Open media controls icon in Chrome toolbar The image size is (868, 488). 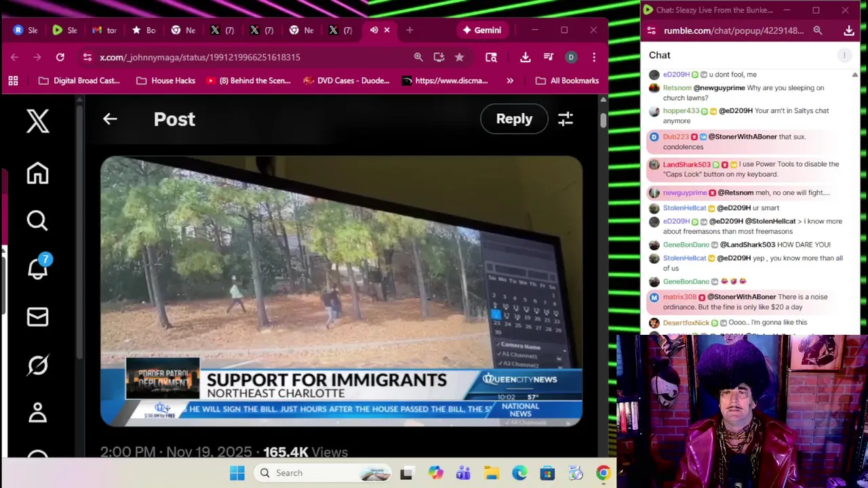(x=549, y=58)
